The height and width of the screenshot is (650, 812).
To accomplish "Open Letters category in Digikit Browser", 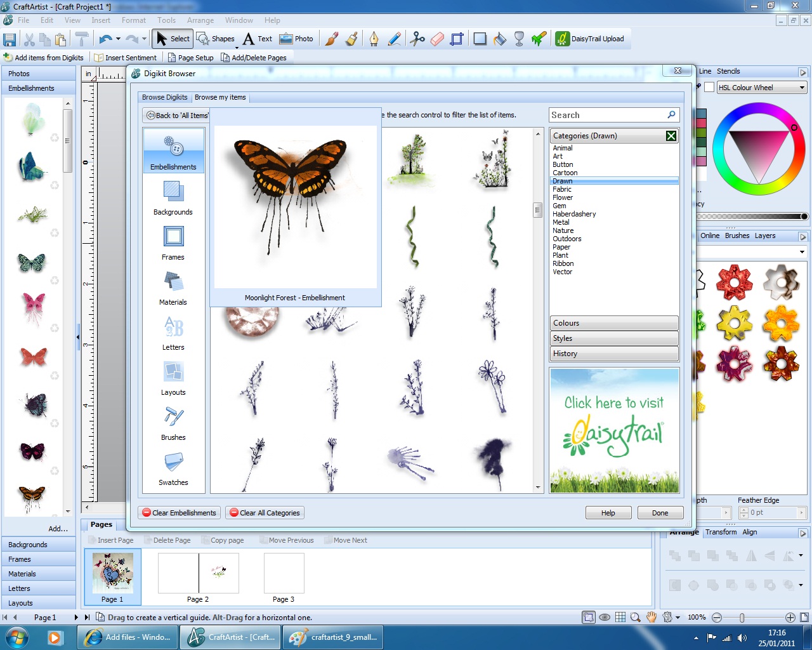I will [173, 333].
